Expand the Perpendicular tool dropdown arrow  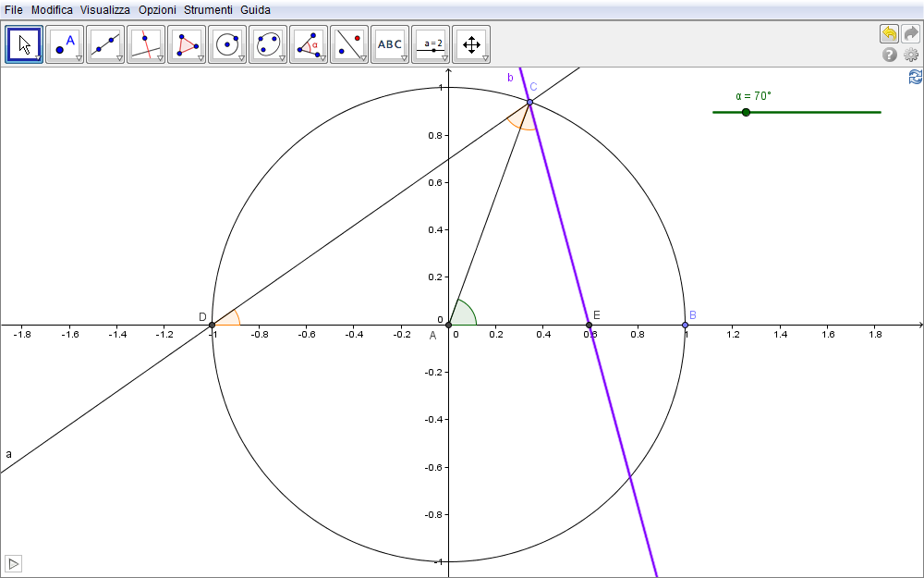[x=160, y=58]
